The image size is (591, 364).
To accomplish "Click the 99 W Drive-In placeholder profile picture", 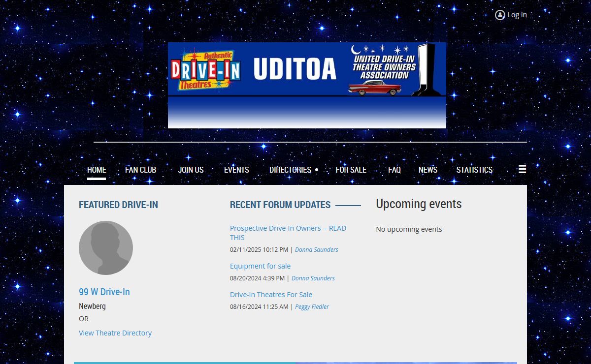I will pyautogui.click(x=106, y=248).
